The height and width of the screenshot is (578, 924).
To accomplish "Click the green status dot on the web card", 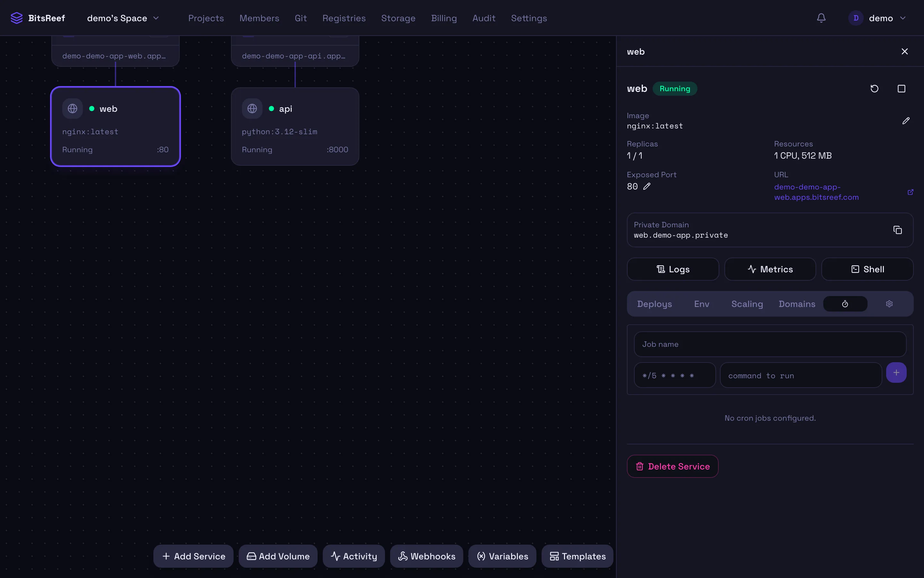I will [x=92, y=109].
